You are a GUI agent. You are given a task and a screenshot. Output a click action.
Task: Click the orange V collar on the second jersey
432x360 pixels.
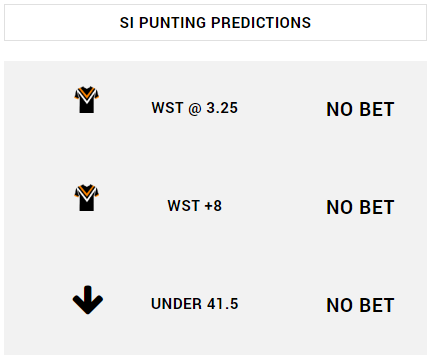click(87, 192)
